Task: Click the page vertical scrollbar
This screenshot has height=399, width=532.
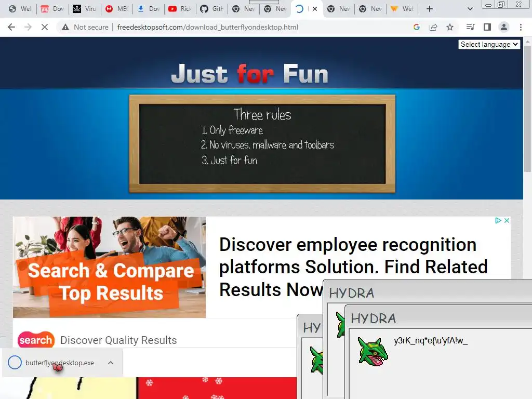Action: pos(527,109)
